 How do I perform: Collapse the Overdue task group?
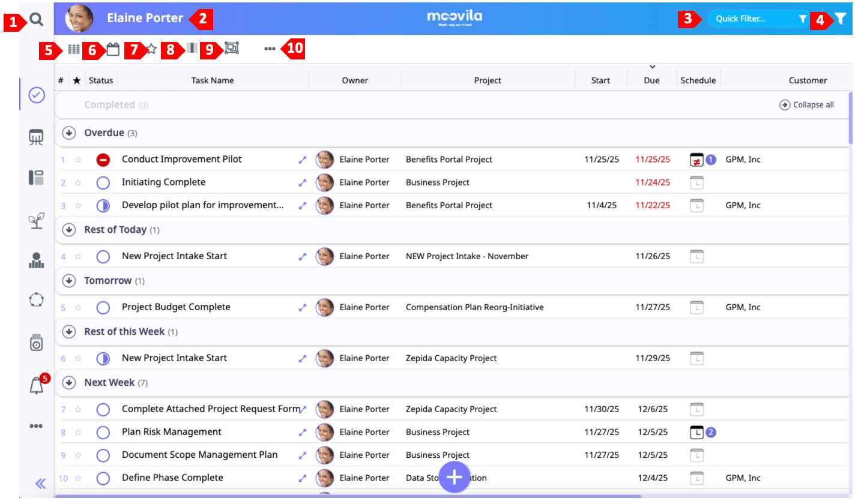tap(69, 133)
